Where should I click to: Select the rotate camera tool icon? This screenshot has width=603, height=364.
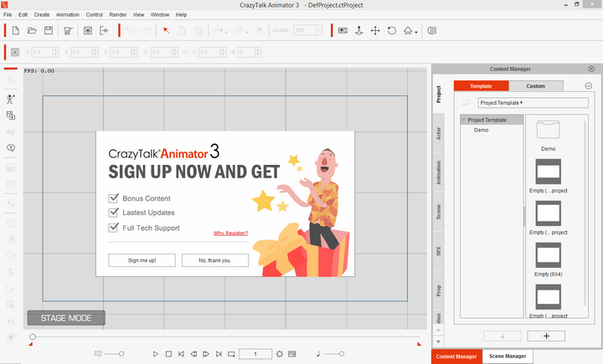391,31
